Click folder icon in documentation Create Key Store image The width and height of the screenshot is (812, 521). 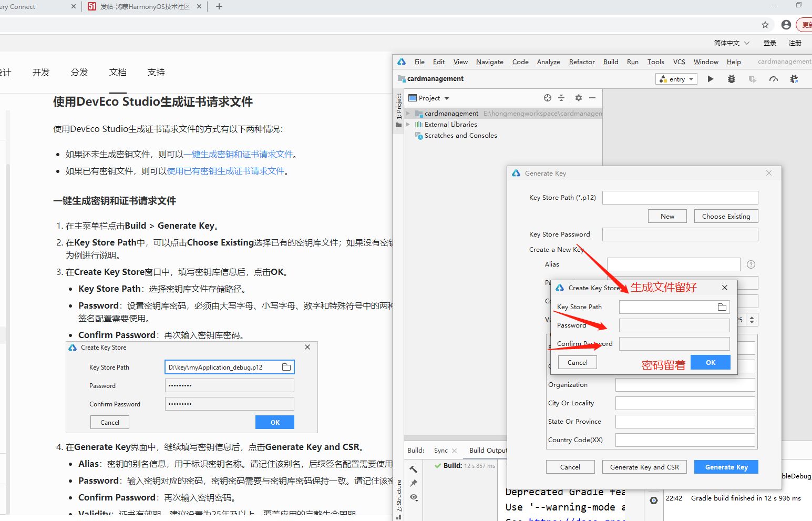[x=286, y=367]
